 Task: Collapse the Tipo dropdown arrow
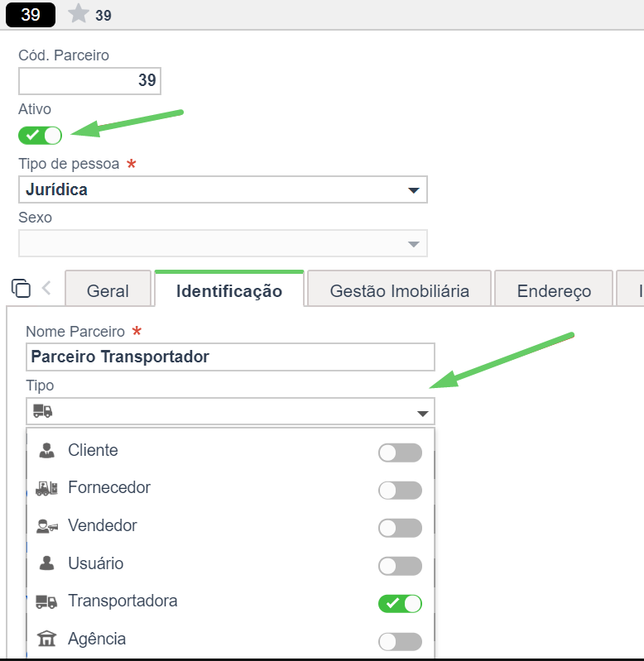[x=423, y=413]
